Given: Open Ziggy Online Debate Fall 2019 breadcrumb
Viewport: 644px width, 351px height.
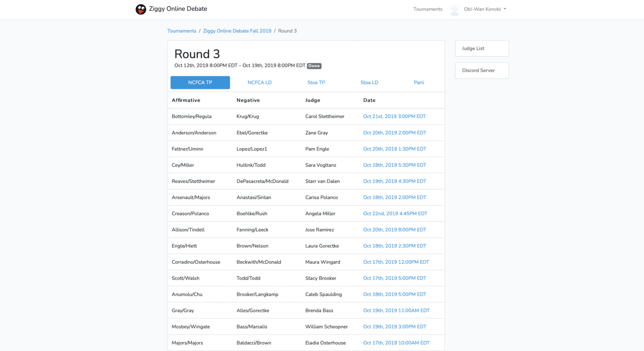Looking at the screenshot, I should pyautogui.click(x=237, y=31).
